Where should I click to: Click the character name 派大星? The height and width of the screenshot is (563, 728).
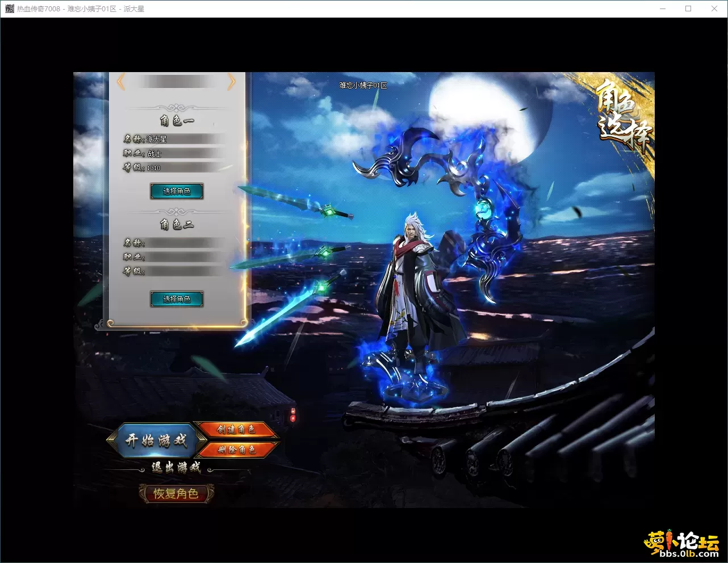[x=156, y=139]
